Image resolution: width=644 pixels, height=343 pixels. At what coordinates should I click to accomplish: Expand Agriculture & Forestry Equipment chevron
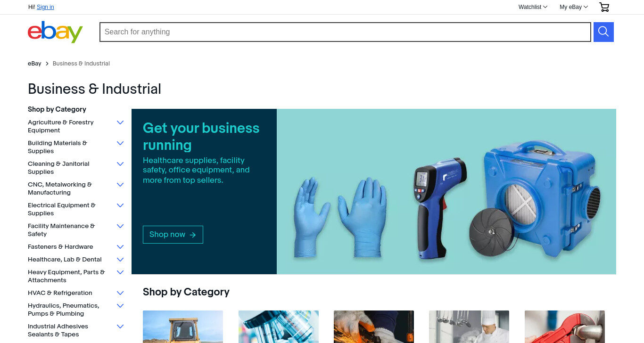(x=120, y=122)
